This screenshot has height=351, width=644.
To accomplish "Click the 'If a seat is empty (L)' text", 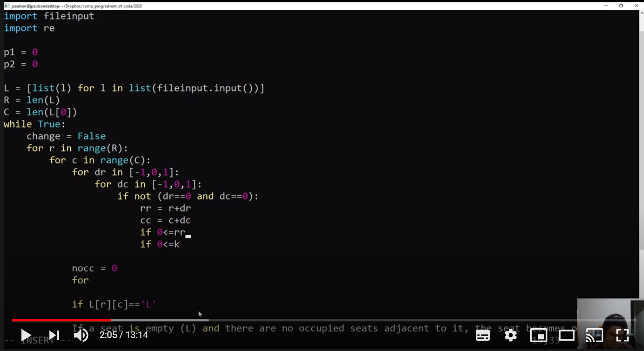I will point(134,329).
